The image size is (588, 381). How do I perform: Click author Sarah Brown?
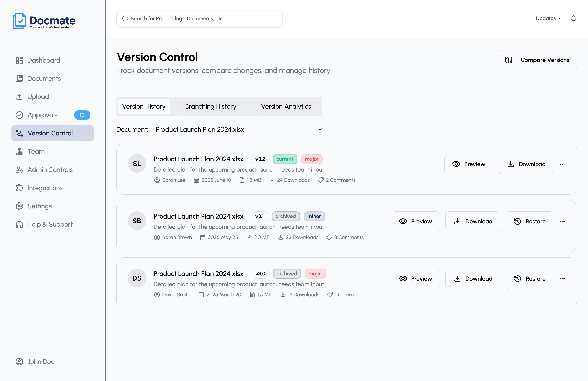[173, 237]
